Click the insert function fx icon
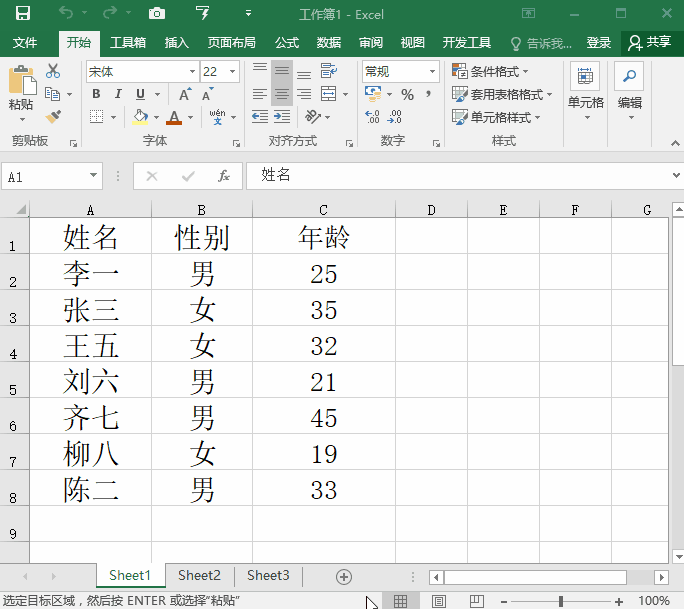684x609 pixels. pyautogui.click(x=224, y=176)
